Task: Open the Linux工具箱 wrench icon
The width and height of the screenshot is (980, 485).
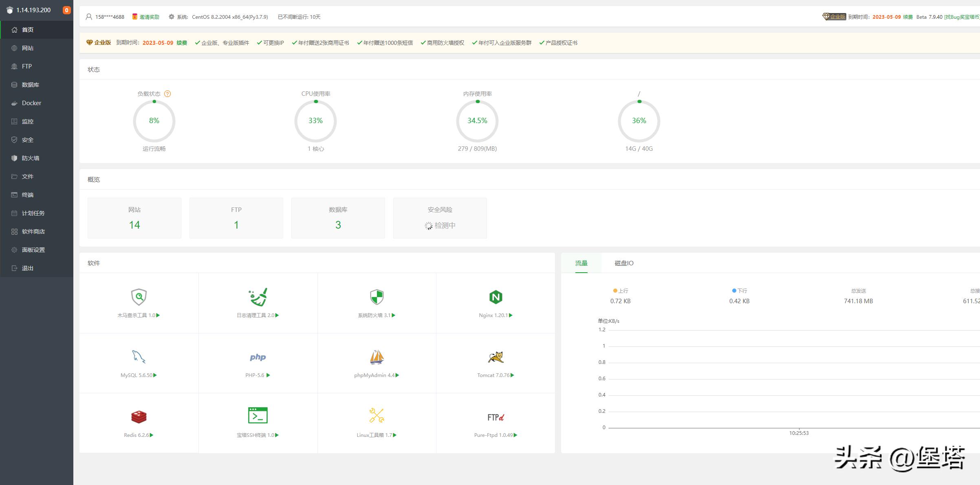Action: click(377, 416)
